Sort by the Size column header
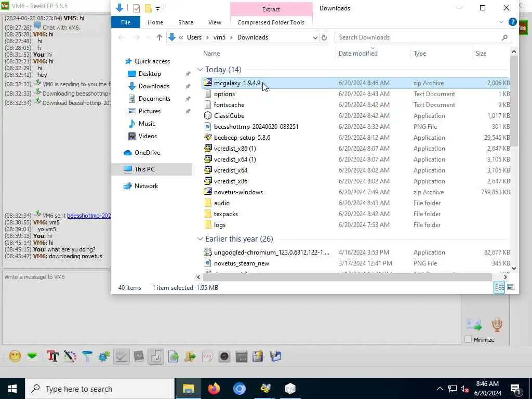532x399 pixels. coord(481,54)
